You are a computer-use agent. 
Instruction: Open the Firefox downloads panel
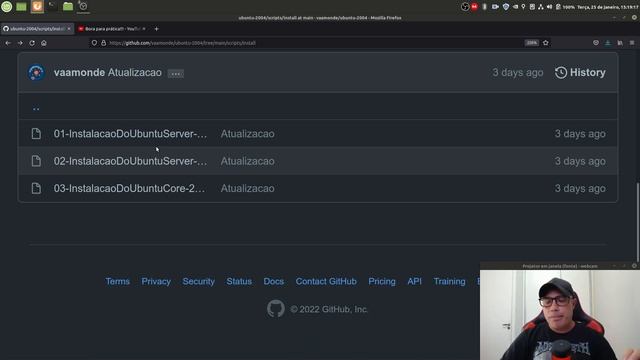[608, 43]
